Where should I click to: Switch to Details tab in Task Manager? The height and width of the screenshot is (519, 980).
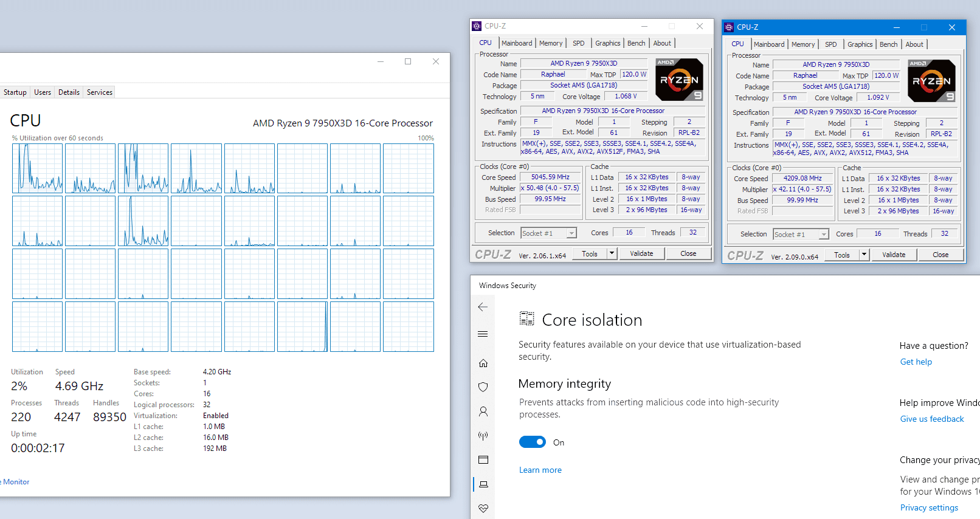(x=69, y=92)
